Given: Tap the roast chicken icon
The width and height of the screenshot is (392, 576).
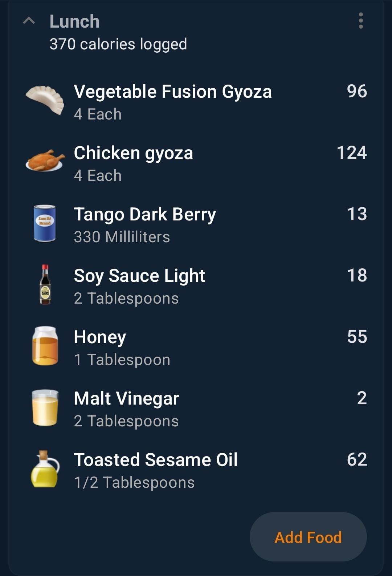Looking at the screenshot, I should point(45,160).
